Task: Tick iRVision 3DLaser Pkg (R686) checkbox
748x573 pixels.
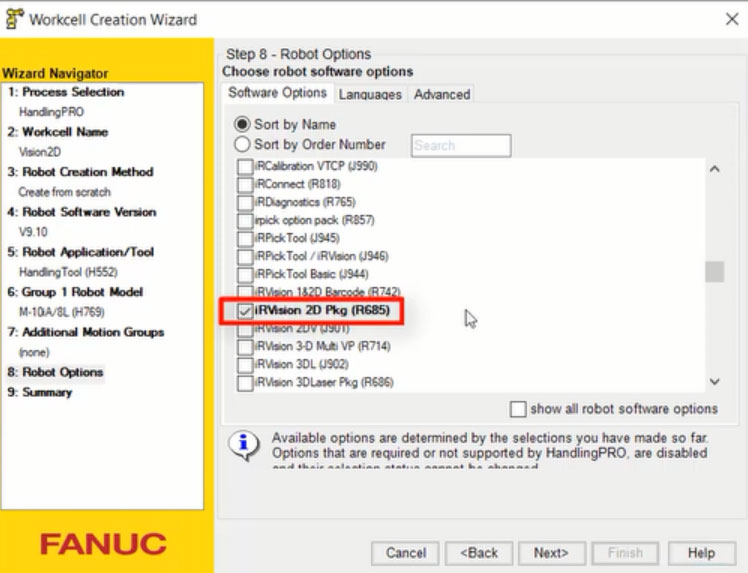Action: pyautogui.click(x=245, y=383)
